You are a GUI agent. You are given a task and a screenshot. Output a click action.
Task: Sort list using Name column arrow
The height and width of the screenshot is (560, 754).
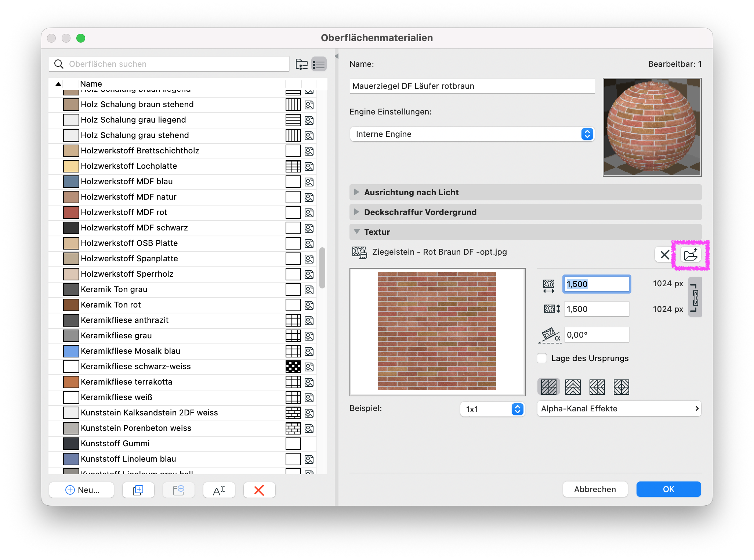(58, 84)
